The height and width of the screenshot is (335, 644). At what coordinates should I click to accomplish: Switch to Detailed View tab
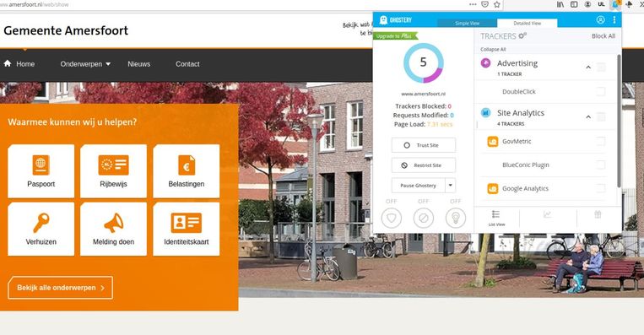click(527, 23)
